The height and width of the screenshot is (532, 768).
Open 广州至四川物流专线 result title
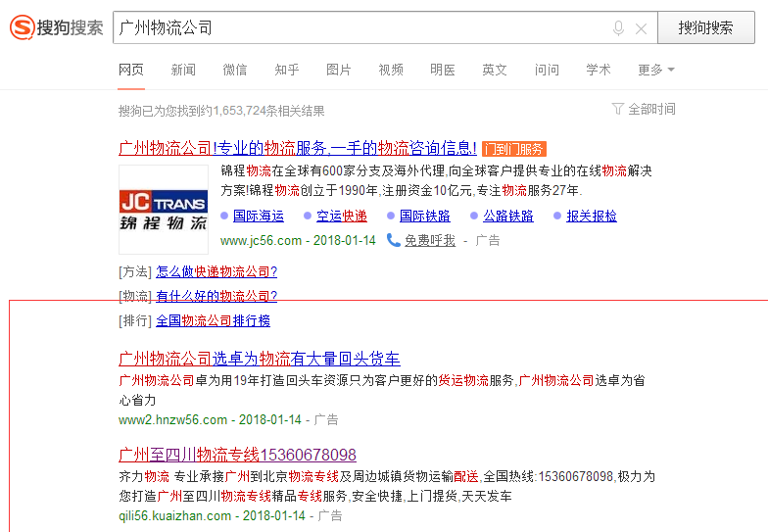click(237, 455)
